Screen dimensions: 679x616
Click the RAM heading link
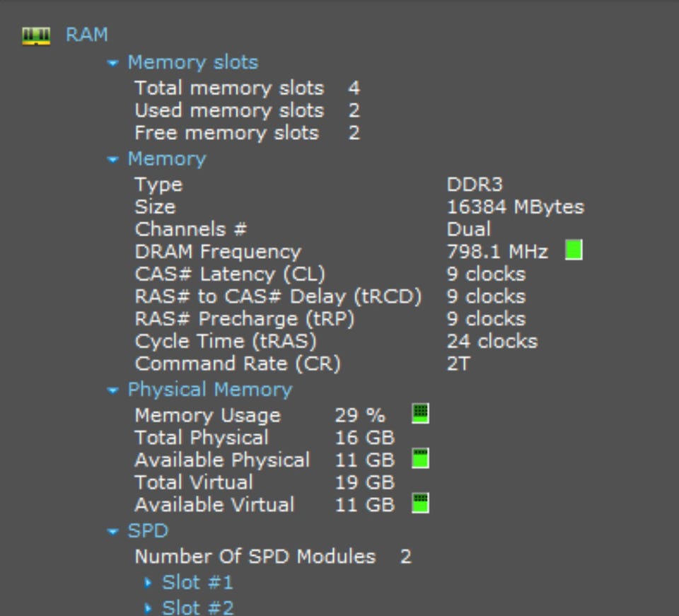click(x=86, y=35)
